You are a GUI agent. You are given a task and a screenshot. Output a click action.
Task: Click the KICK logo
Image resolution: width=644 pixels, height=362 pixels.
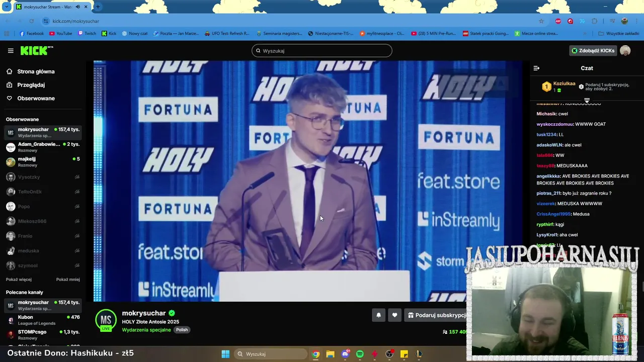36,51
